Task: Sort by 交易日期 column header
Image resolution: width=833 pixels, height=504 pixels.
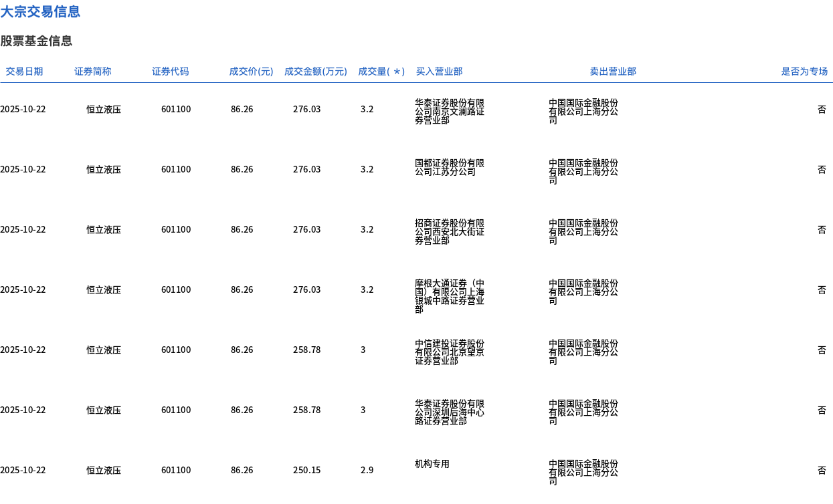Action: coord(24,72)
